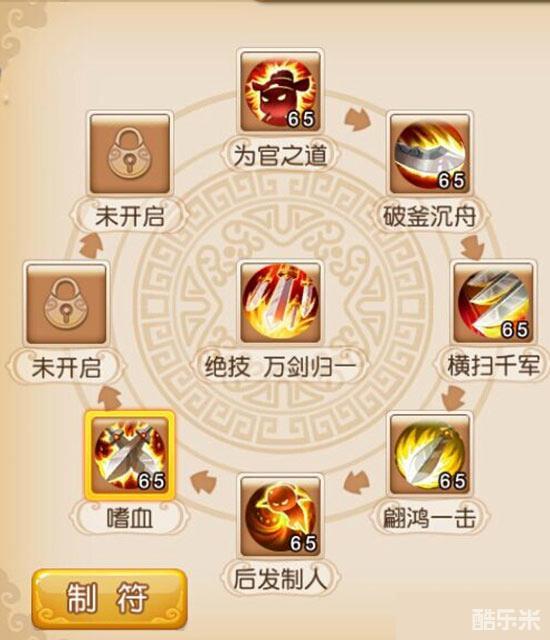Image resolution: width=550 pixels, height=640 pixels.
Task: Select the 翩鸿一击 skill icon
Action: (x=430, y=454)
